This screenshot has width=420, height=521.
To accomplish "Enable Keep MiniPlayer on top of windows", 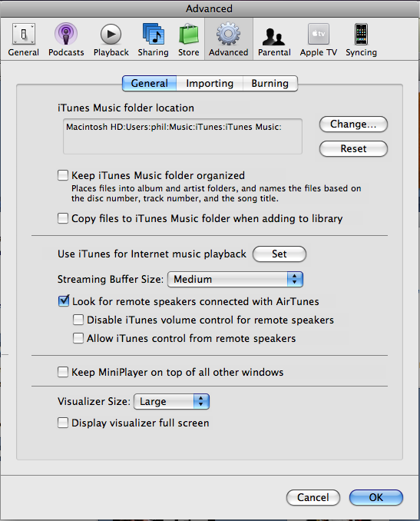I will point(63,372).
